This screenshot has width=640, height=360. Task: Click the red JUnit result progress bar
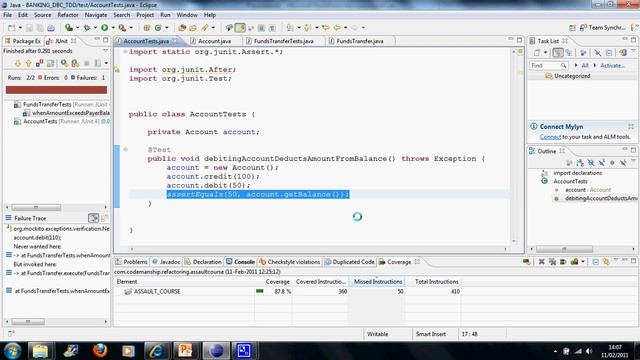(x=56, y=90)
